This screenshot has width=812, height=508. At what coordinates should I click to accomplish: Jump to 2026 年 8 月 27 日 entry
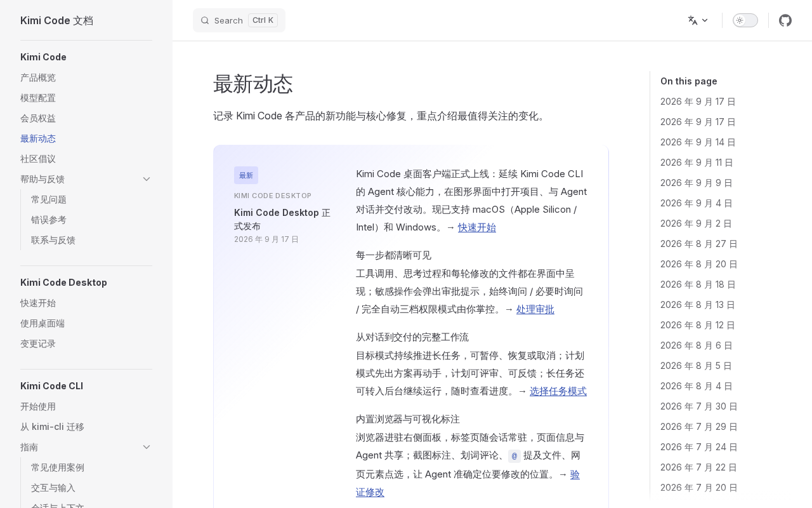point(699,244)
